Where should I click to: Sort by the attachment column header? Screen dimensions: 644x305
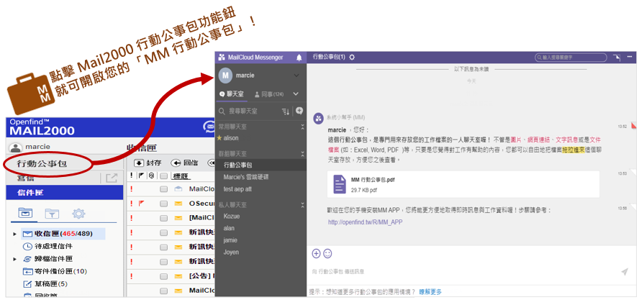pyautogui.click(x=151, y=176)
